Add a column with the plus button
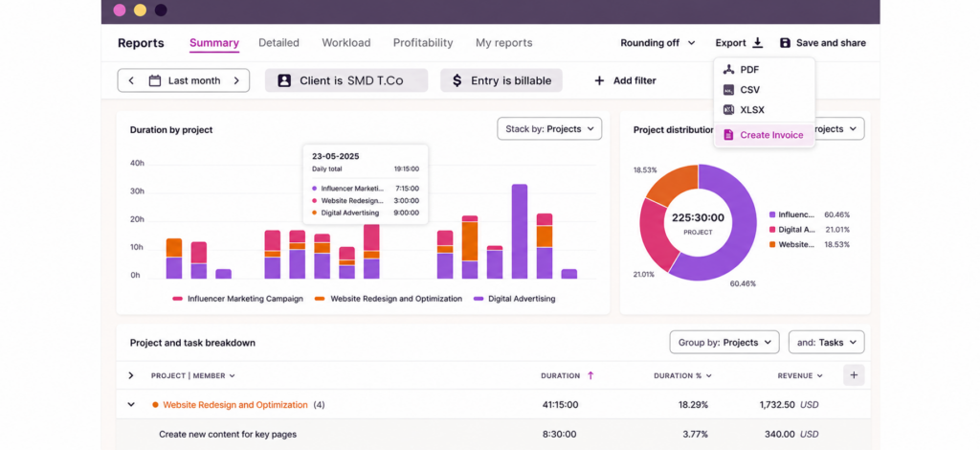 coord(854,375)
